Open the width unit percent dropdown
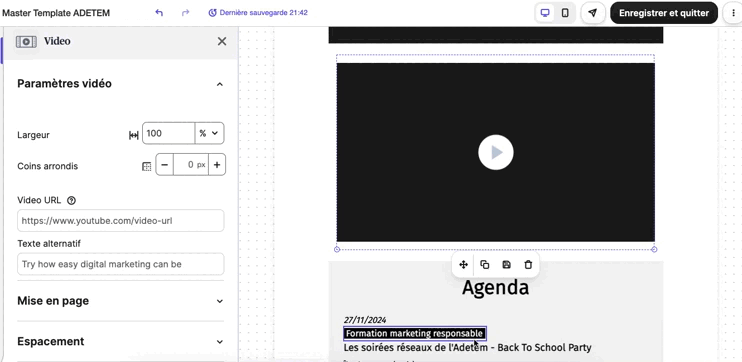This screenshot has height=362, width=742. pos(209,133)
